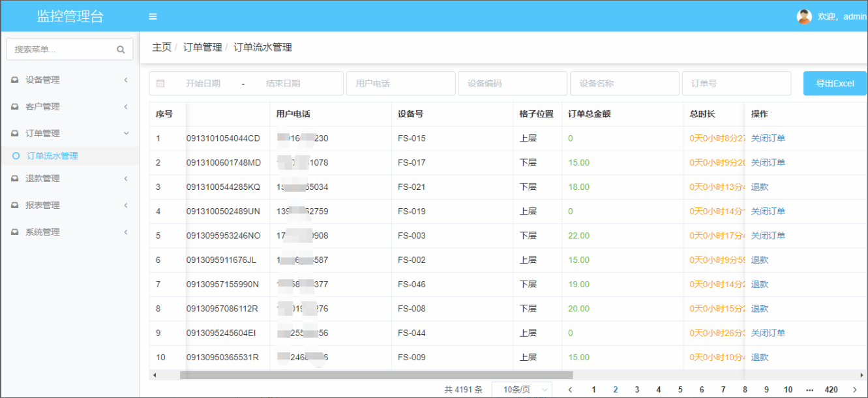The image size is (868, 398).
Task: Click 退款 for device FS-046
Action: [760, 284]
